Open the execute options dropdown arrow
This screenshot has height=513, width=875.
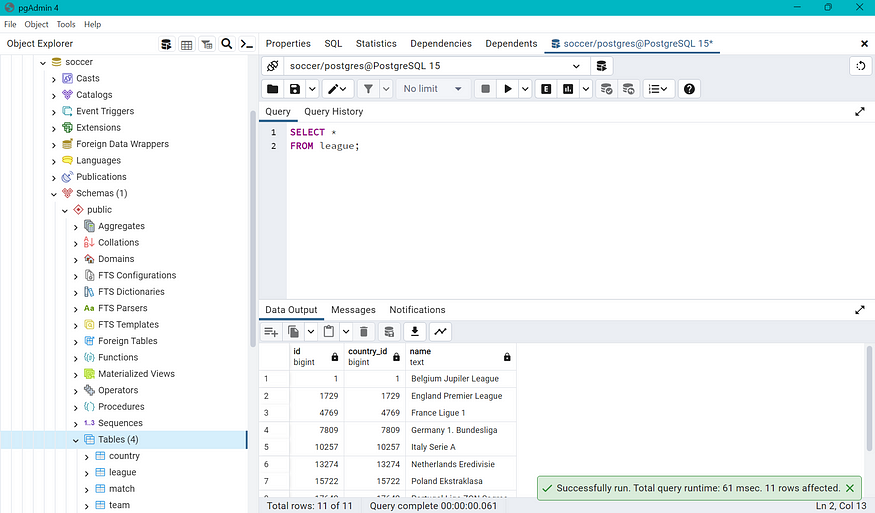point(525,89)
